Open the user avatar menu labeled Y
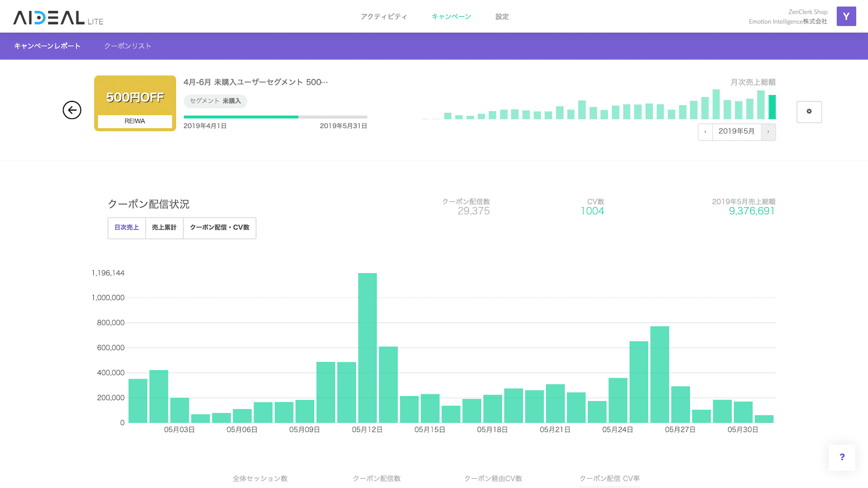This screenshot has height=488, width=868. 846,17
